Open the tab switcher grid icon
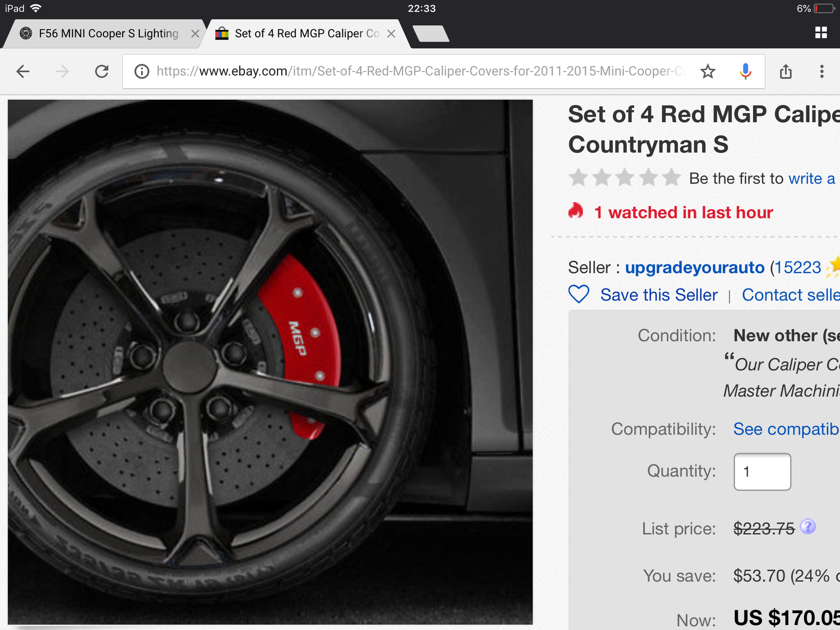Image resolution: width=840 pixels, height=630 pixels. coord(821,33)
